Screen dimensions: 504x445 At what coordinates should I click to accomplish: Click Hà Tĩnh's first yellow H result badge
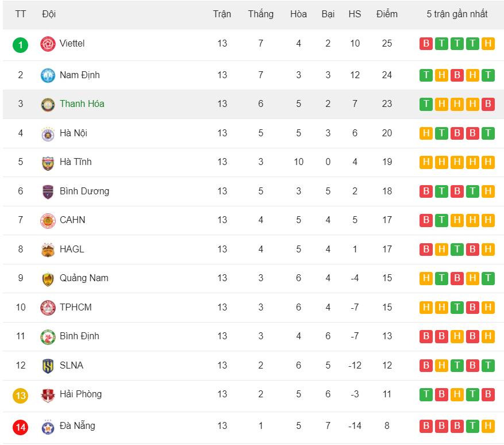click(x=426, y=162)
